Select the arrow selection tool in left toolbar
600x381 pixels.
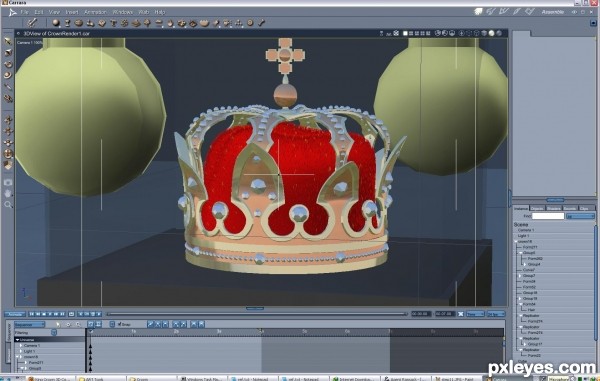[x=8, y=41]
